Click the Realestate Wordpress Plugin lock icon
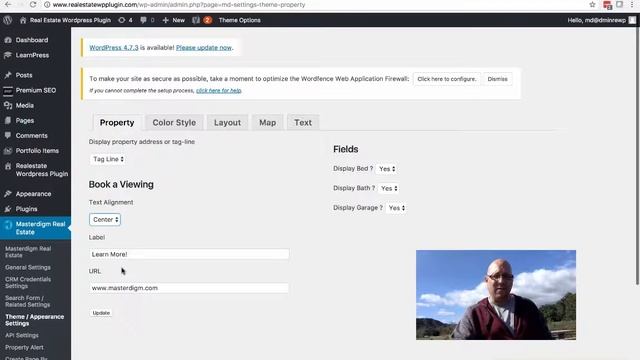 [x=8, y=166]
